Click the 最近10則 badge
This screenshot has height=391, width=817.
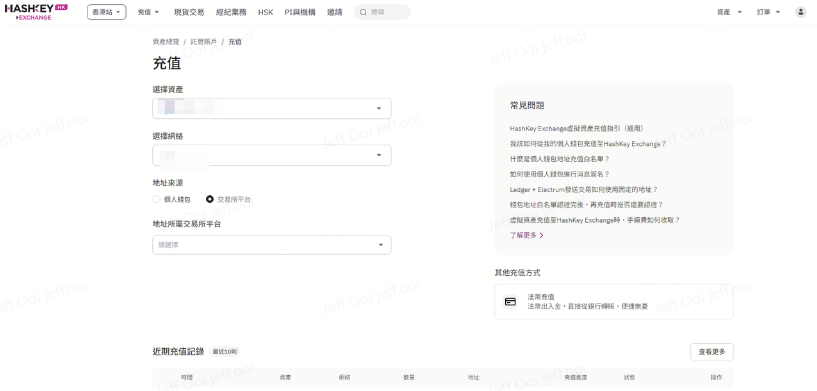pos(225,352)
